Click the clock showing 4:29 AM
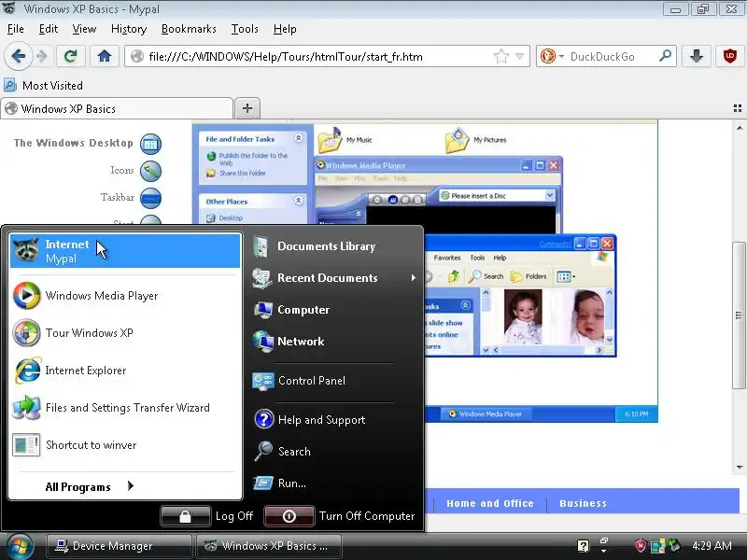This screenshot has height=560, width=747. coord(712,546)
